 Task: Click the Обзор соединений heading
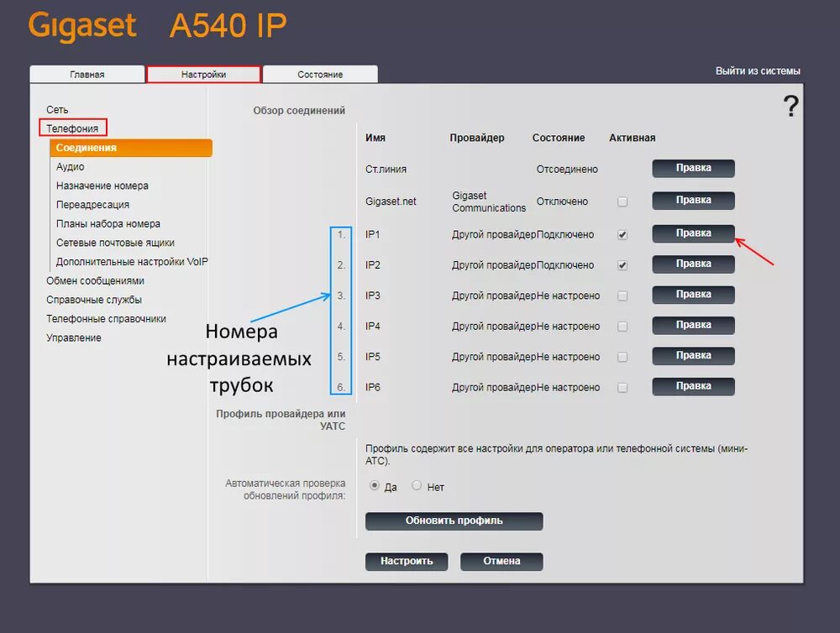[299, 110]
